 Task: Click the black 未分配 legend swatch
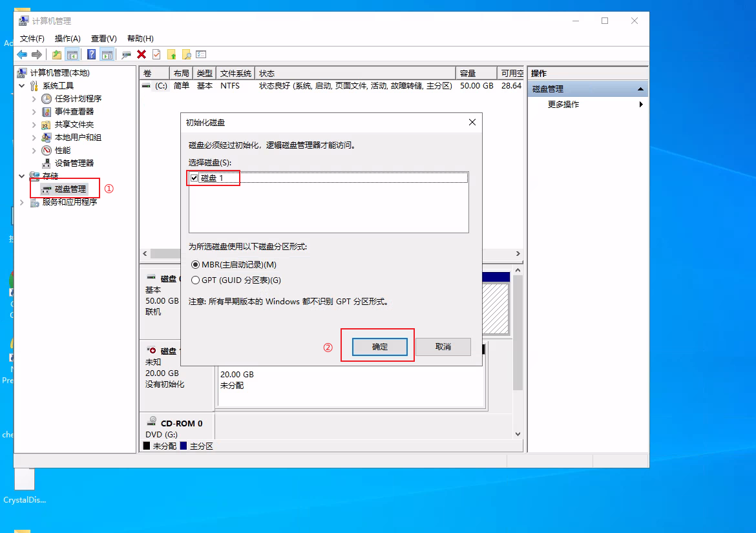(x=147, y=446)
